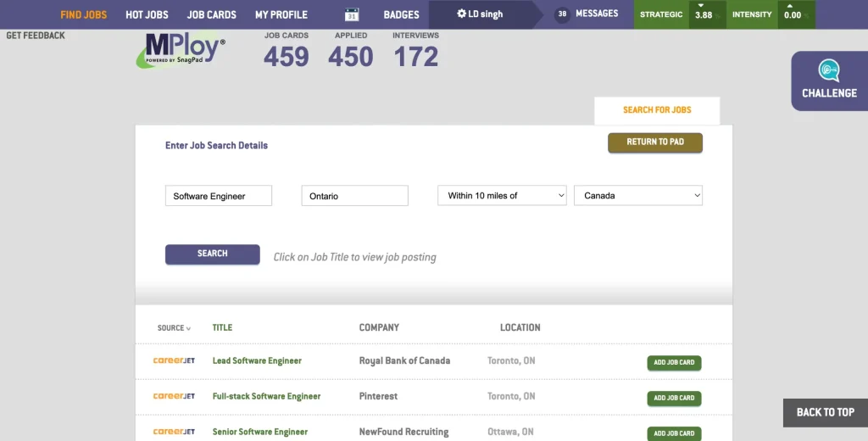Click the Return to Pad button
This screenshot has width=868, height=441.
(654, 142)
